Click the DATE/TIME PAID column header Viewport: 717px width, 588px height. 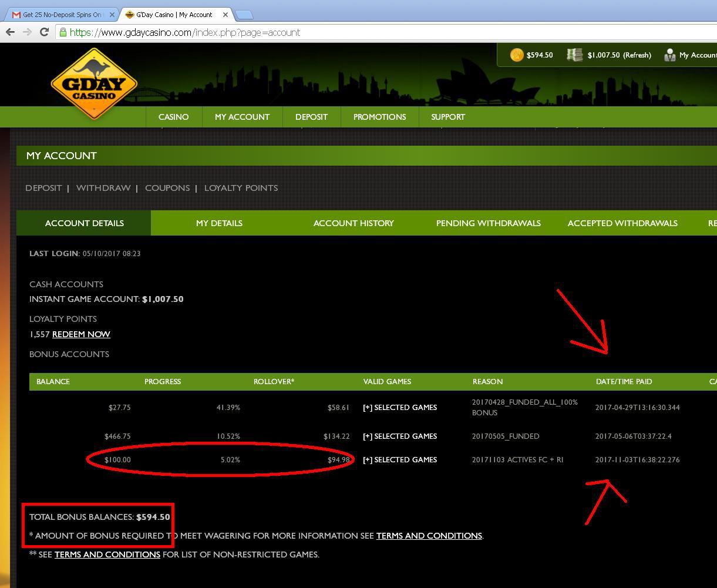[624, 382]
